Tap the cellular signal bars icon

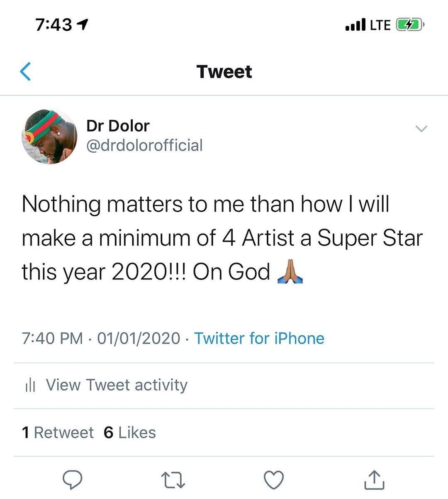click(x=355, y=25)
